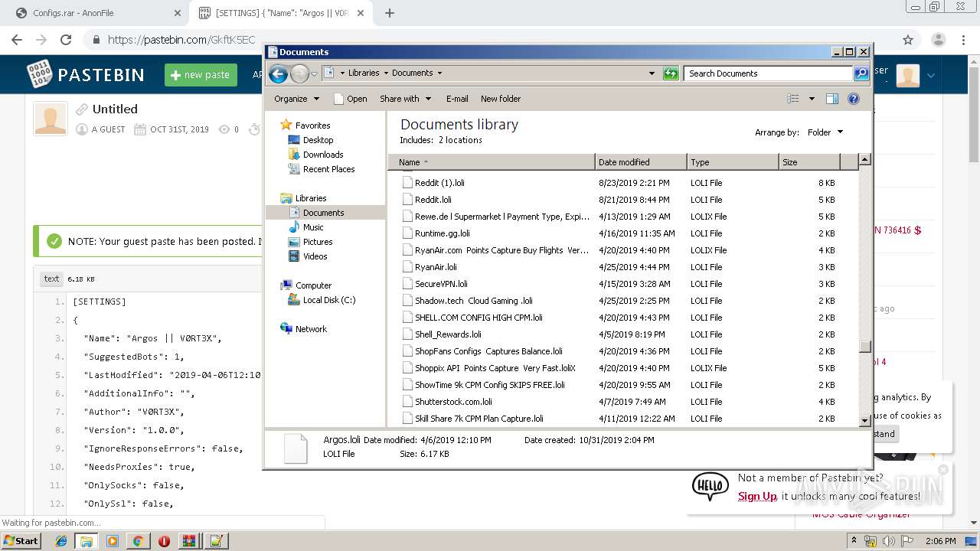The height and width of the screenshot is (551, 980).
Task: Click the forward navigation arrow in Explorer
Action: pos(299,73)
